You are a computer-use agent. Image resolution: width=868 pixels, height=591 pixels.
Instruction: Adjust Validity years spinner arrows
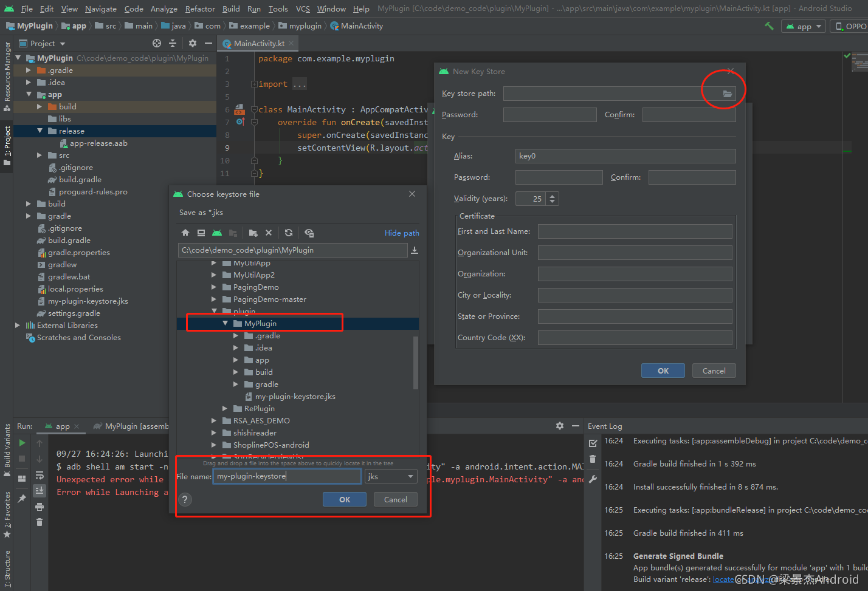pos(552,199)
